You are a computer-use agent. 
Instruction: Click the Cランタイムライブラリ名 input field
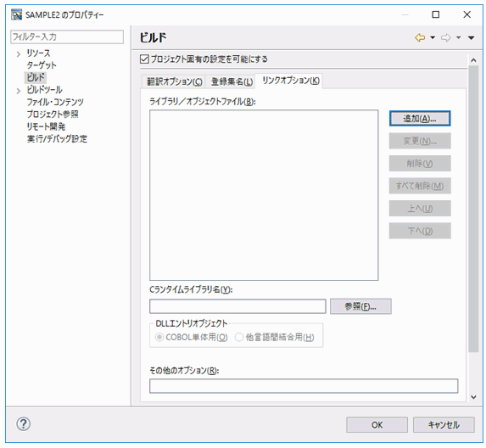coord(237,306)
